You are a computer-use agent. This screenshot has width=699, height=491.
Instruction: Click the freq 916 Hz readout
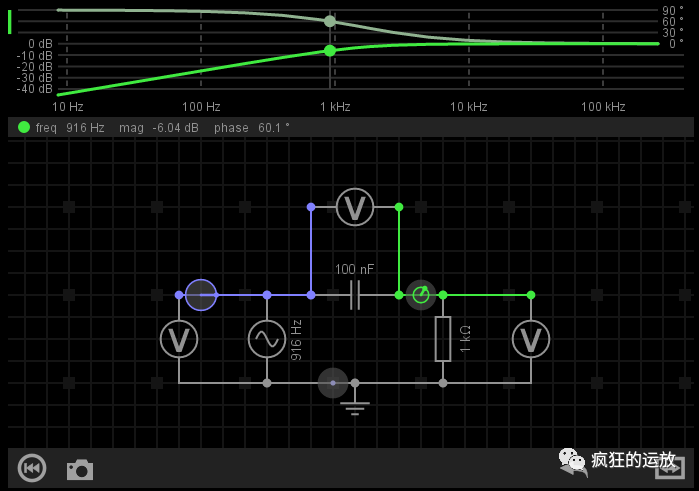[70, 128]
